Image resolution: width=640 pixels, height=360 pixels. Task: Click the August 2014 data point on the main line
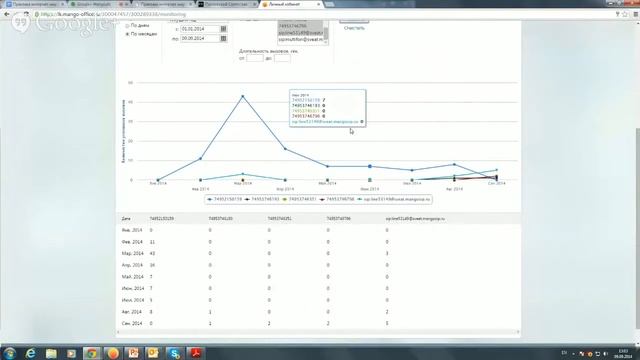[454, 164]
